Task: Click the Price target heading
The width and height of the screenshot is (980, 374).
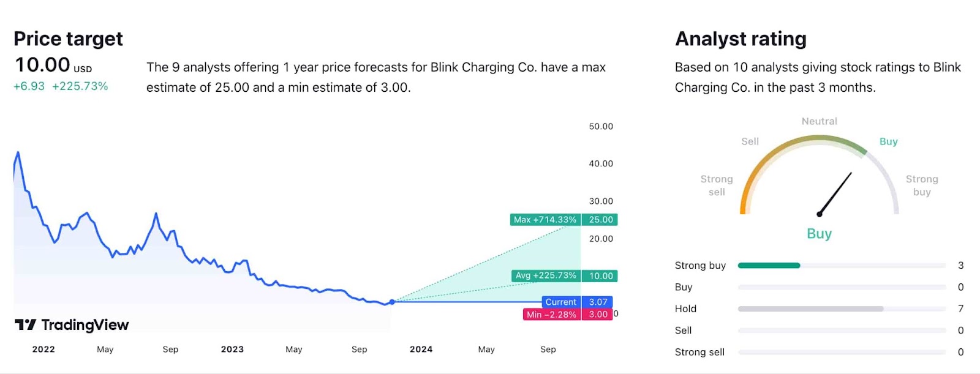Action: 68,39
